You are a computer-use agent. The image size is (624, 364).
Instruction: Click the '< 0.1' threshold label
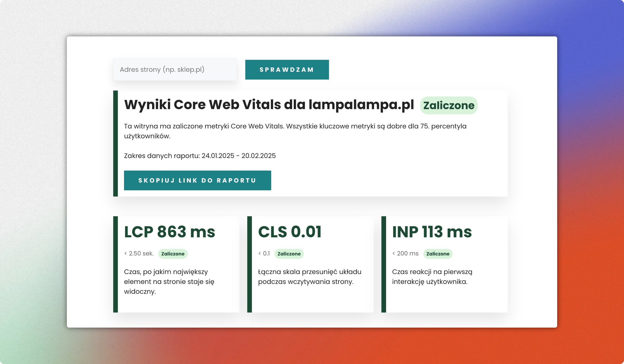click(x=264, y=253)
